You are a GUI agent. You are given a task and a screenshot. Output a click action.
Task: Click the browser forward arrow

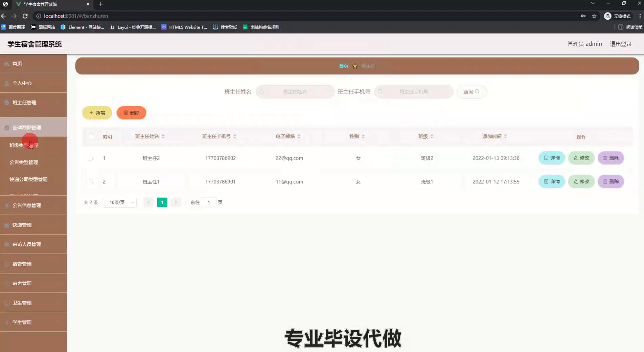tap(14, 16)
